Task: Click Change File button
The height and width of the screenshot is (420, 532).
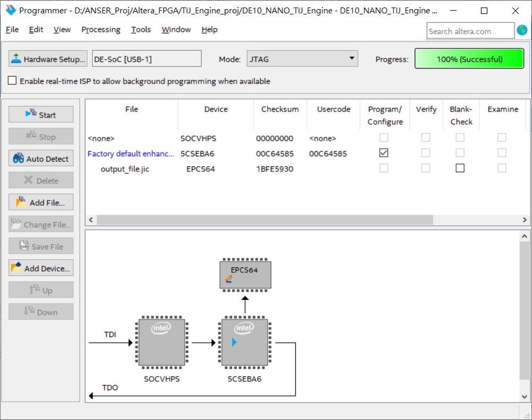Action: coord(40,224)
